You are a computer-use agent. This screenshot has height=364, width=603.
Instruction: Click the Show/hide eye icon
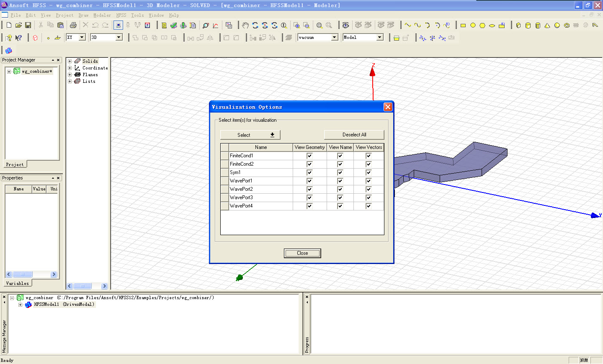pyautogui.click(x=345, y=25)
